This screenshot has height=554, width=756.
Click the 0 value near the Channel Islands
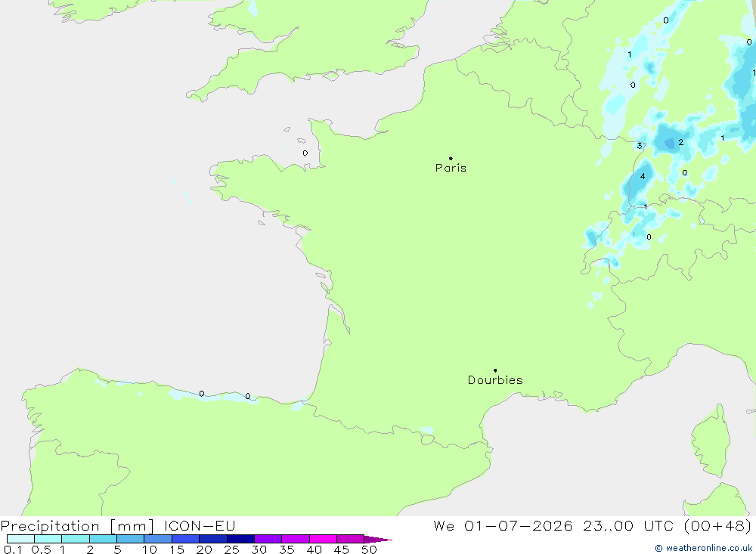tap(305, 153)
